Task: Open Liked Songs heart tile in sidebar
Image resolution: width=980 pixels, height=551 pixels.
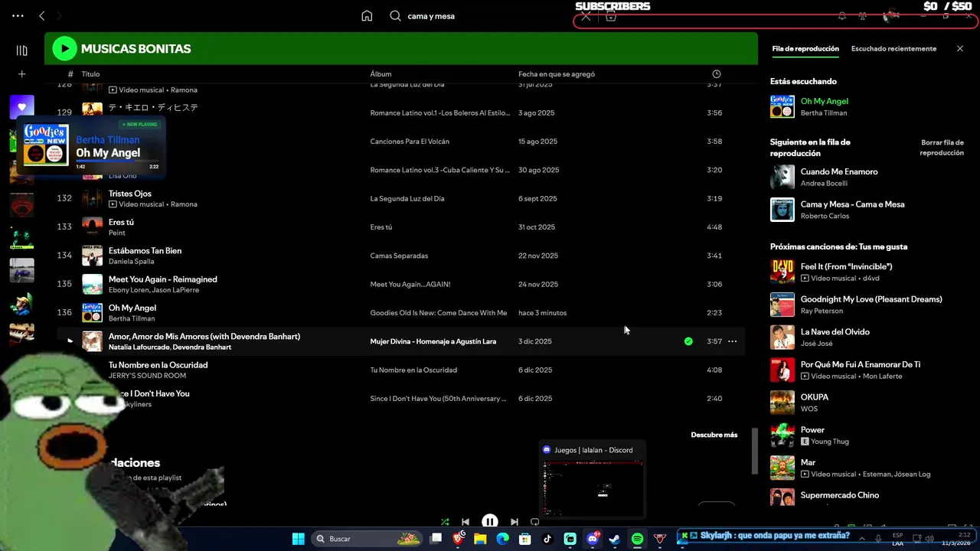Action: point(22,107)
